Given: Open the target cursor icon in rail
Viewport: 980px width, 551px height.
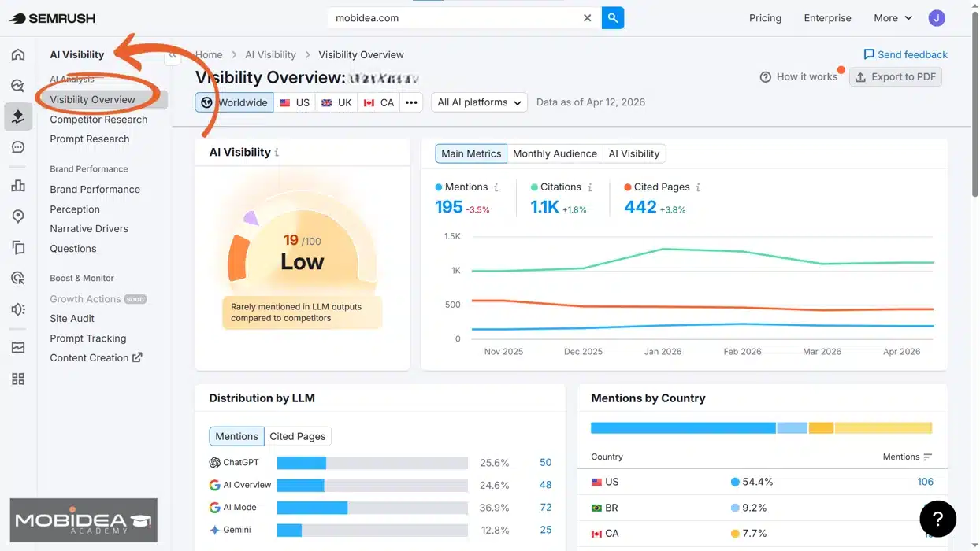Looking at the screenshot, I should tap(18, 278).
